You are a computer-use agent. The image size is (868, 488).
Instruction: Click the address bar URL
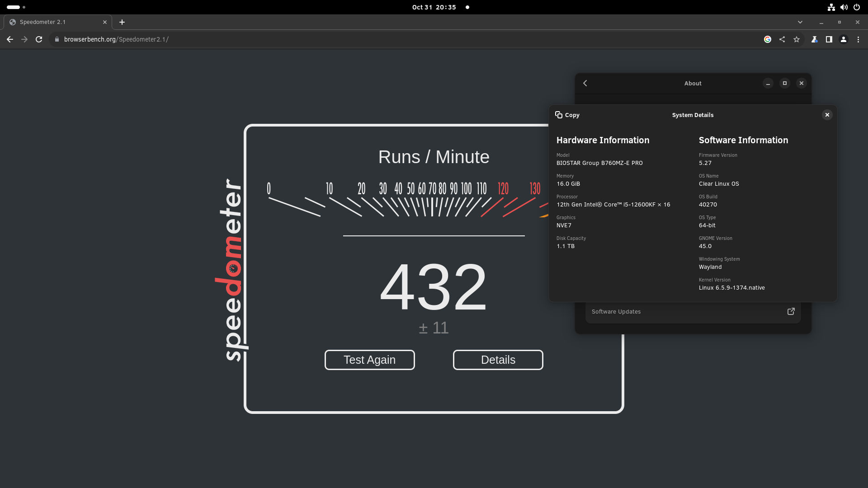116,39
